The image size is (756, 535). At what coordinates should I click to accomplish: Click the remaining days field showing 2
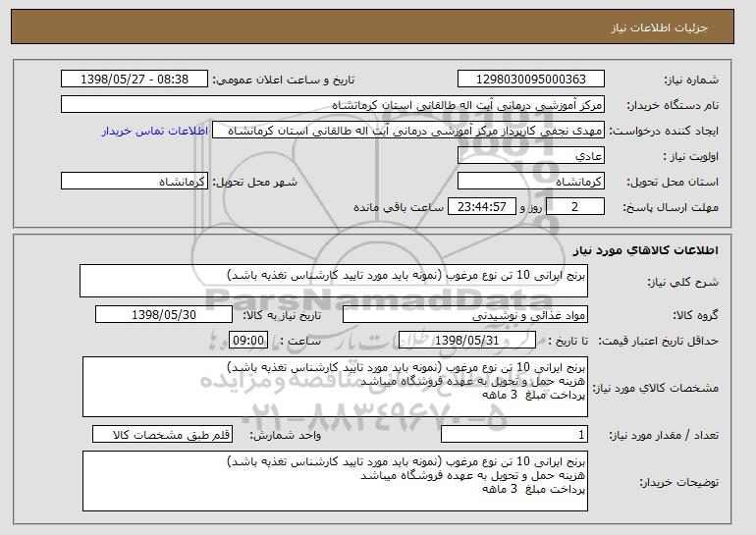574,207
